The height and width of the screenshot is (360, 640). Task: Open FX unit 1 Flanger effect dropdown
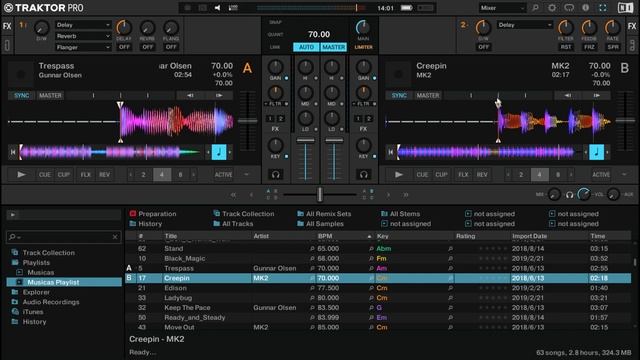[x=83, y=47]
